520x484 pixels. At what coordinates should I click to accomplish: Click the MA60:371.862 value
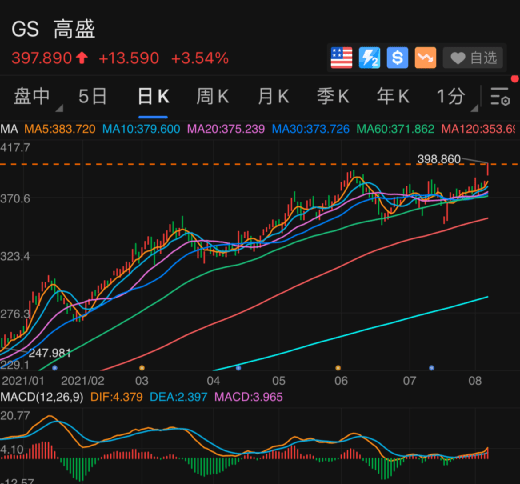click(x=395, y=129)
